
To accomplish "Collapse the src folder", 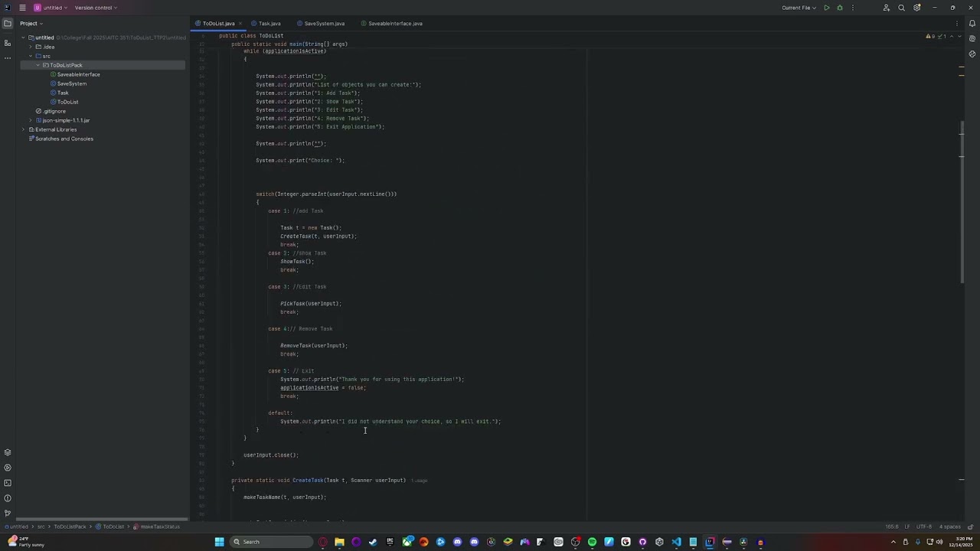I will point(30,56).
